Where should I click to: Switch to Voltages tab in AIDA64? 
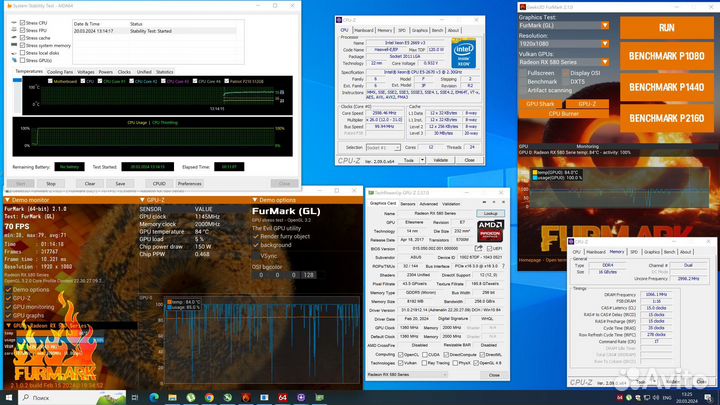[85, 72]
